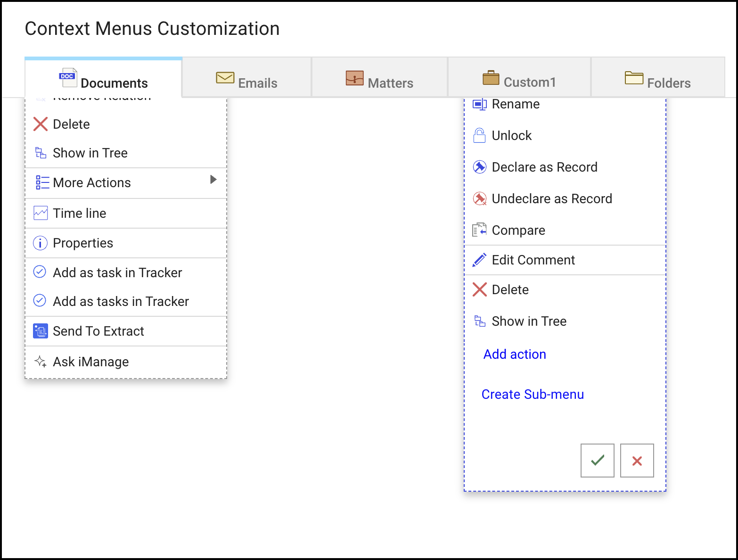Click the Edit Comment pencil icon
This screenshot has width=738, height=560.
[x=479, y=260]
